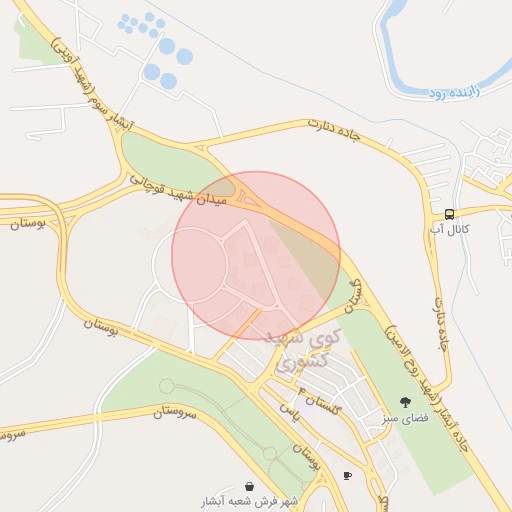
Task: Select the tree icon for فضای سبز
Action: (405, 403)
